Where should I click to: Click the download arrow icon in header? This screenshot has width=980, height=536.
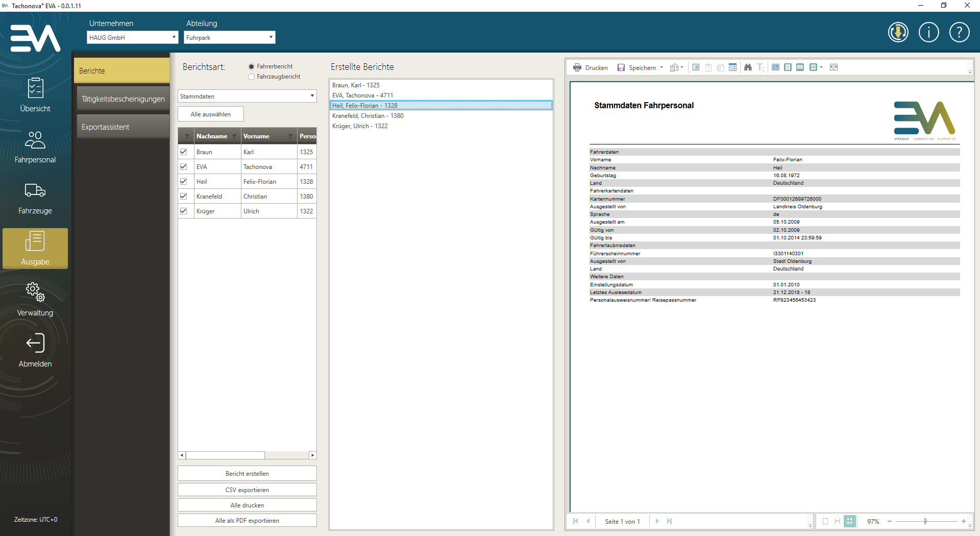coord(898,33)
